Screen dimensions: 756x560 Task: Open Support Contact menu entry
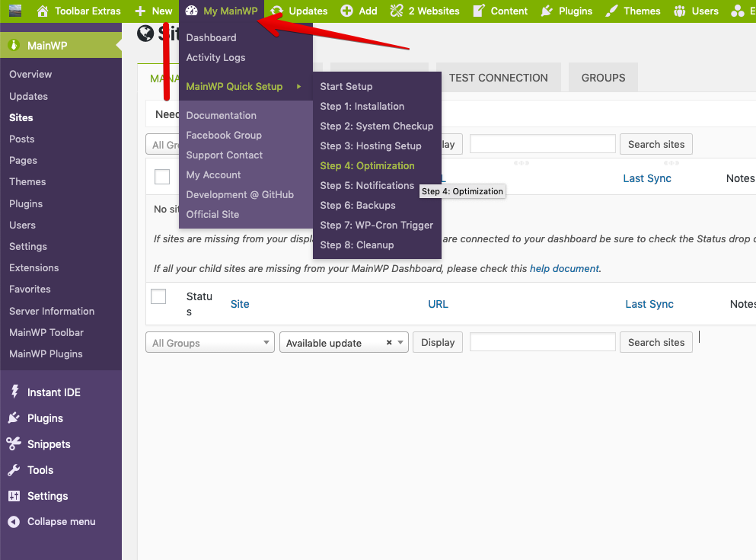pyautogui.click(x=224, y=155)
